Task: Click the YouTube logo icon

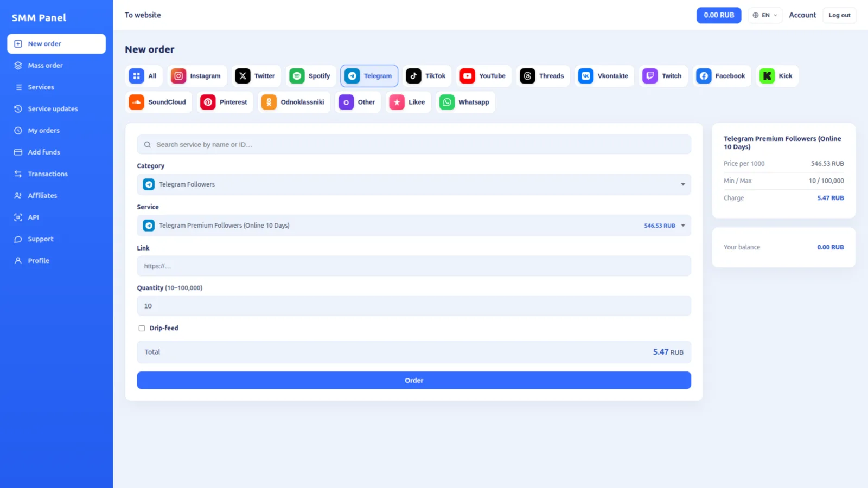Action: (467, 76)
